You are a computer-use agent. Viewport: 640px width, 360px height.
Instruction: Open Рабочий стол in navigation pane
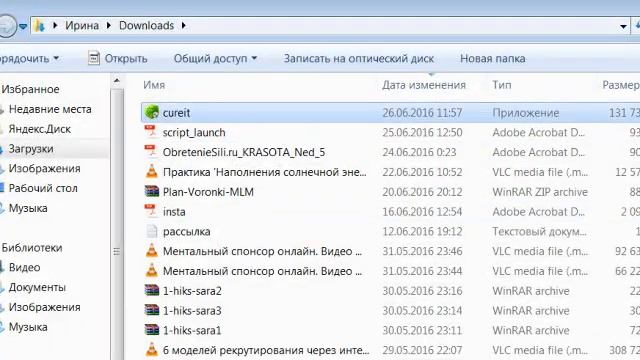pos(43,188)
